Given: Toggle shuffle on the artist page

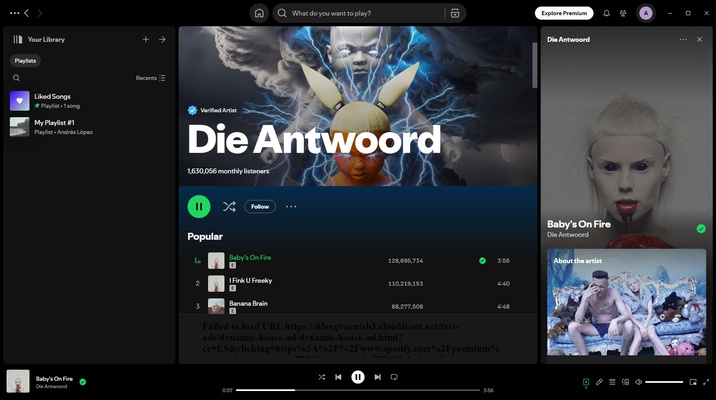Looking at the screenshot, I should pos(229,206).
